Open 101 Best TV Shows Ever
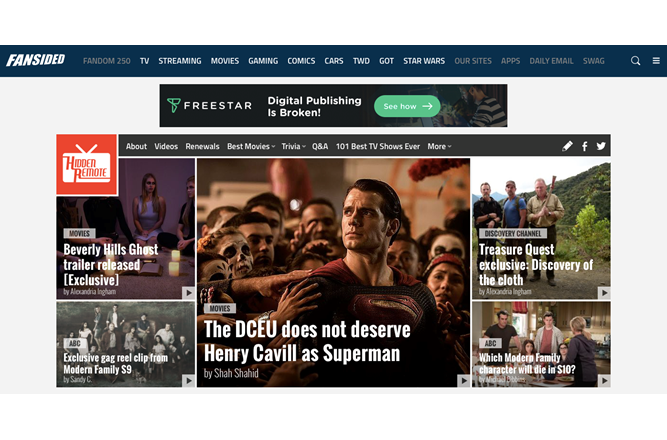The height and width of the screenshot is (440, 667). pyautogui.click(x=378, y=146)
